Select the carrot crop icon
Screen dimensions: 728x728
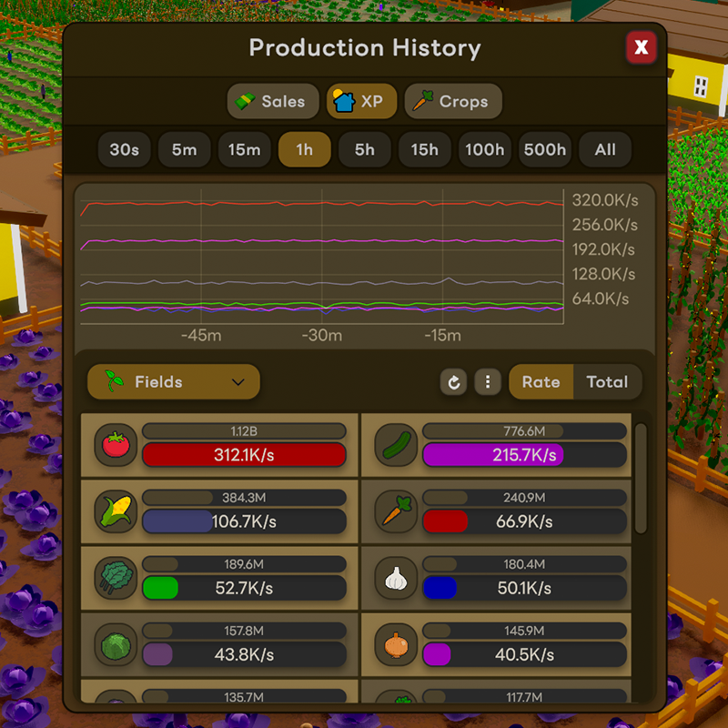[396, 511]
